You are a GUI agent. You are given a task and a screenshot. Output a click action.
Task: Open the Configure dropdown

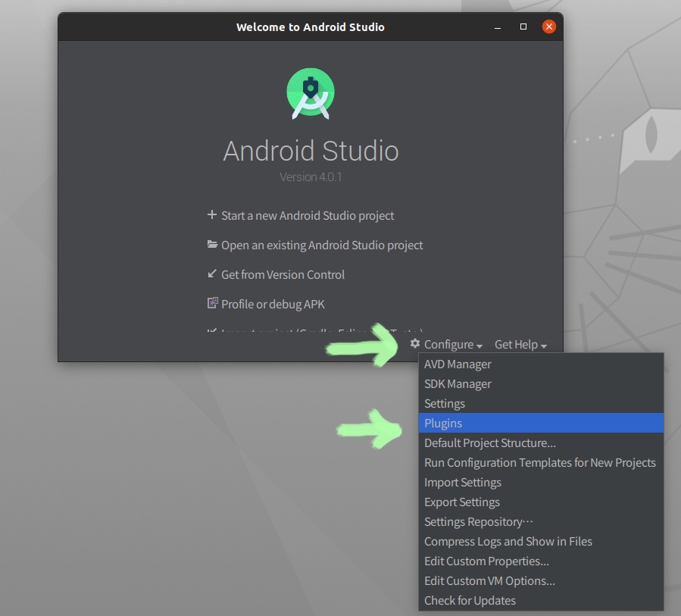[x=453, y=345]
